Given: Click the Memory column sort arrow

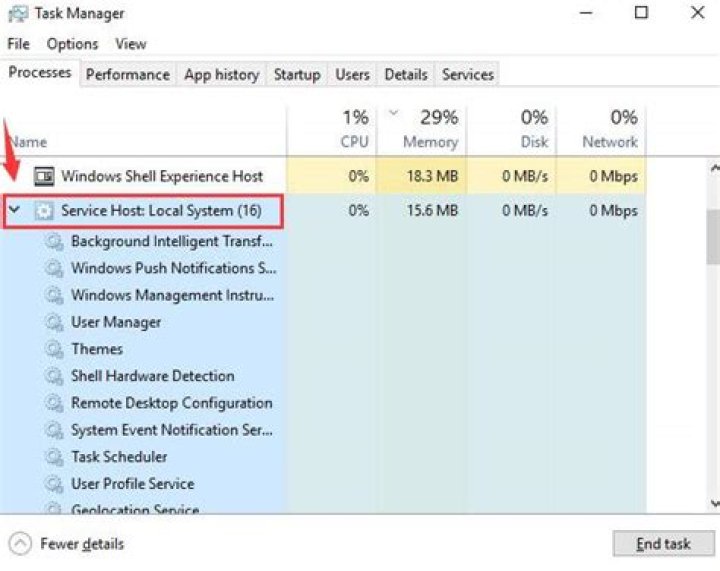Looking at the screenshot, I should [x=394, y=112].
